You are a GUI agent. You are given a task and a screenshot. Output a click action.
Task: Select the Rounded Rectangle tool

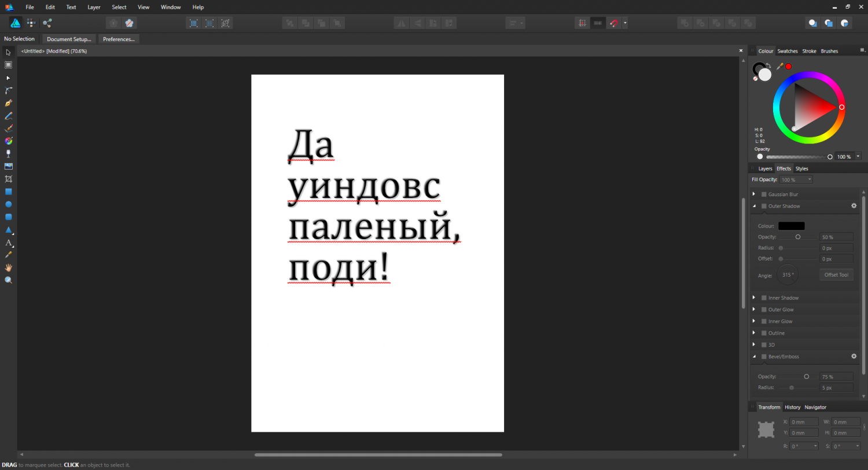pyautogui.click(x=8, y=217)
